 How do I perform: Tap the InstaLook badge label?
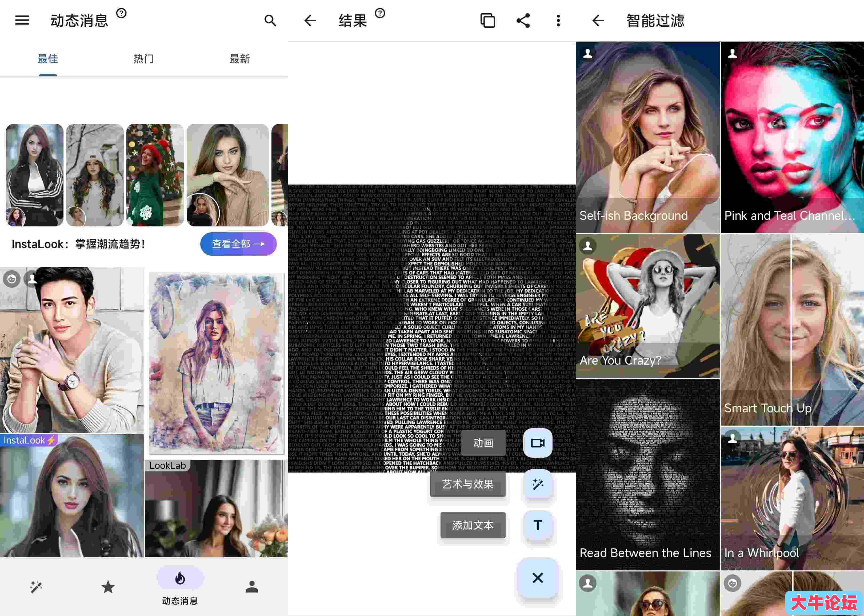pos(29,440)
